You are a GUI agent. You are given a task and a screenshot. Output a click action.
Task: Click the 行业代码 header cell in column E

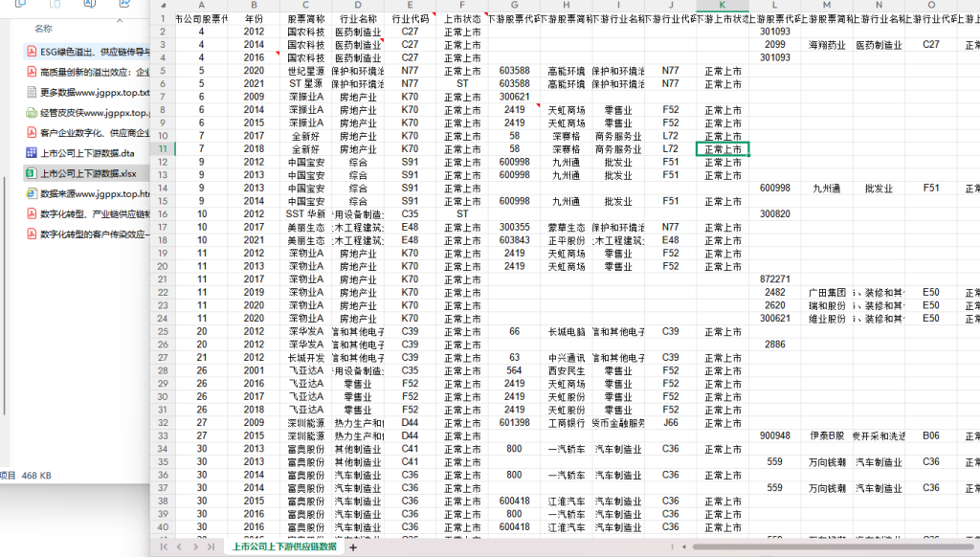click(x=410, y=19)
